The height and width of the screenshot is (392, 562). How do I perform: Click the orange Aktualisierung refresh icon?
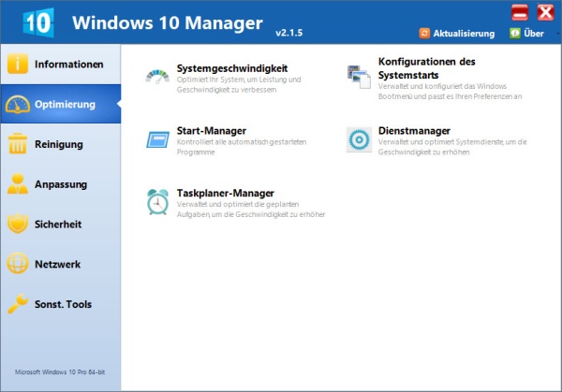(x=424, y=34)
